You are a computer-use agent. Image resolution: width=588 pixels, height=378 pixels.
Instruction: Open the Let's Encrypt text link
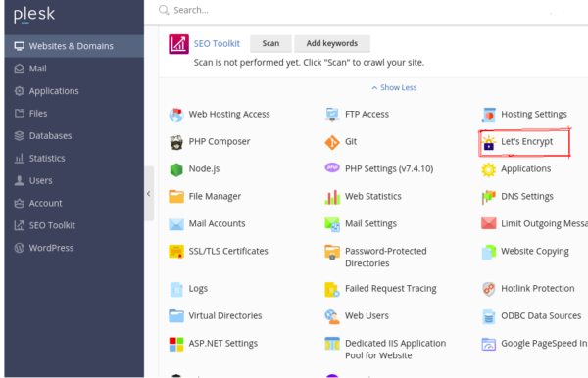pyautogui.click(x=527, y=142)
